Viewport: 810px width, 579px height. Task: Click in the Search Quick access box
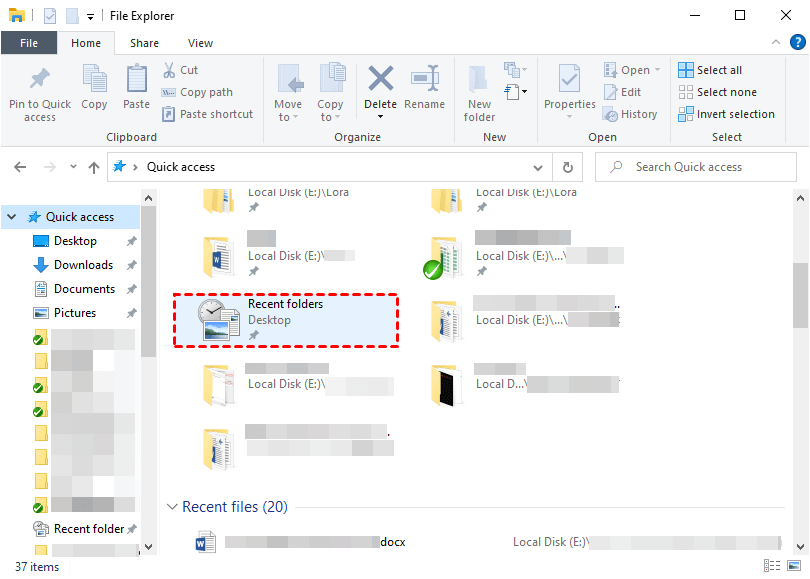coord(695,167)
